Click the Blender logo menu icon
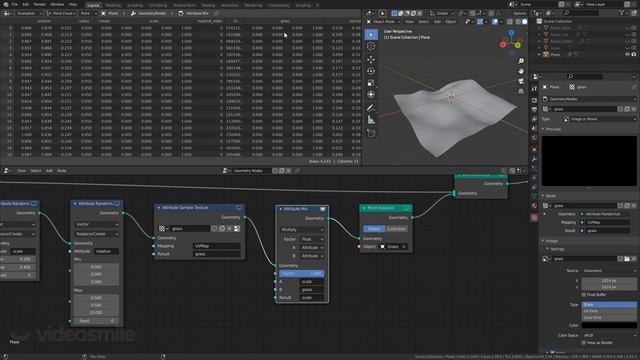Viewport: 640px width, 360px height. click(5, 4)
